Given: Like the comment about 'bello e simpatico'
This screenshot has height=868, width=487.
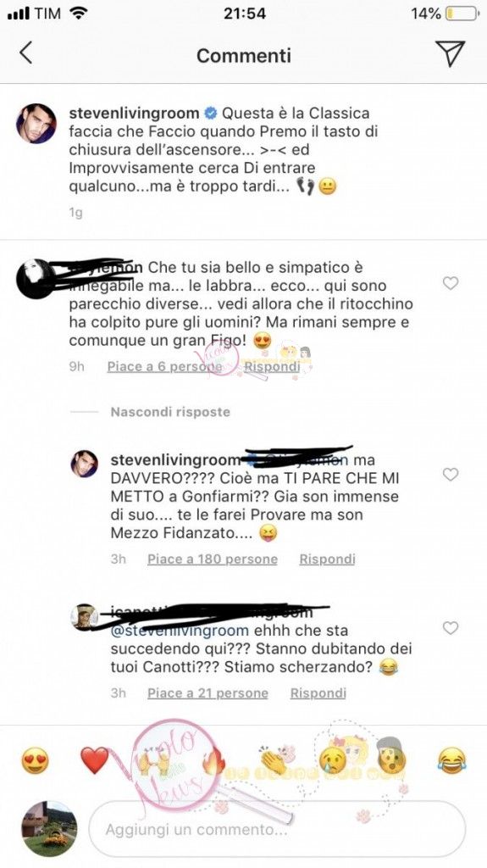Looking at the screenshot, I should point(451,283).
